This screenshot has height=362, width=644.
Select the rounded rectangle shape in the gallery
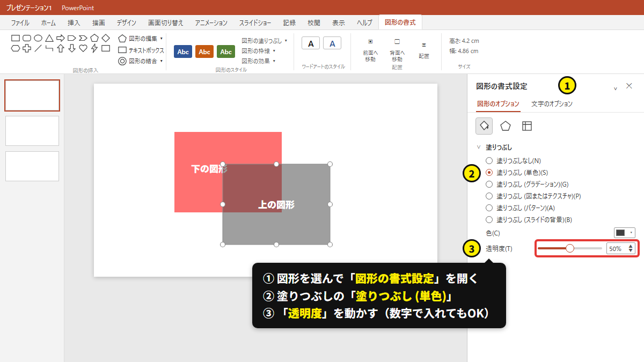pyautogui.click(x=27, y=38)
